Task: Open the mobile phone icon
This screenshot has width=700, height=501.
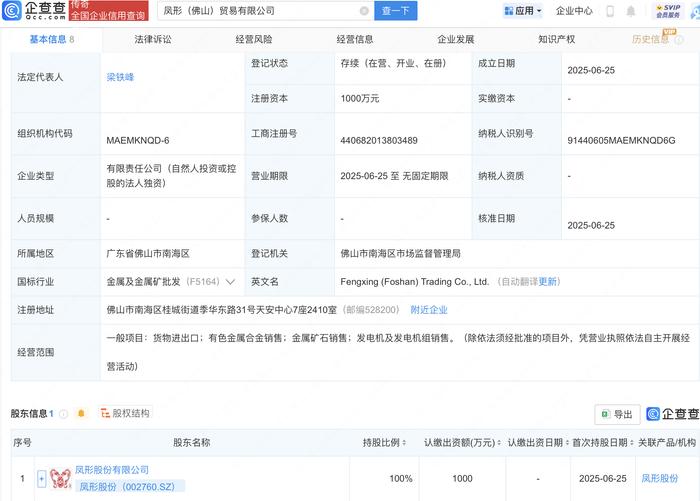Action: [x=610, y=11]
